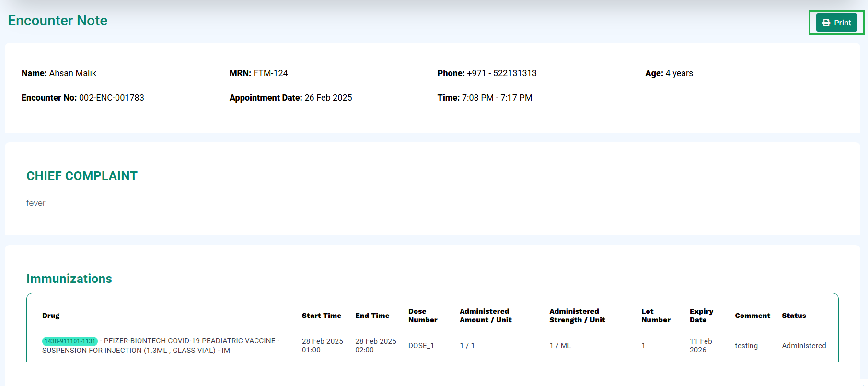Select the Encounter Note page title
Viewport: 868px width, 386px height.
(58, 21)
